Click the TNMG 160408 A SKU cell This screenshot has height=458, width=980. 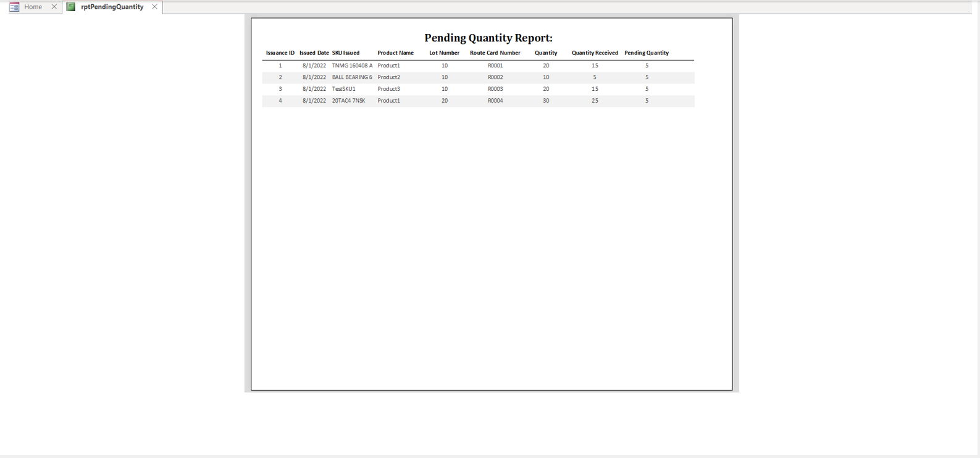click(352, 66)
